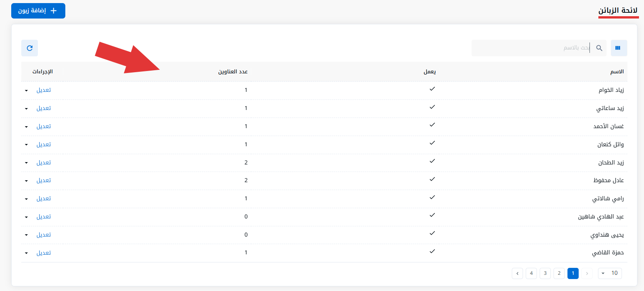Edit customer غسان الأحمد via تعديل
This screenshot has width=644, height=291.
[44, 126]
